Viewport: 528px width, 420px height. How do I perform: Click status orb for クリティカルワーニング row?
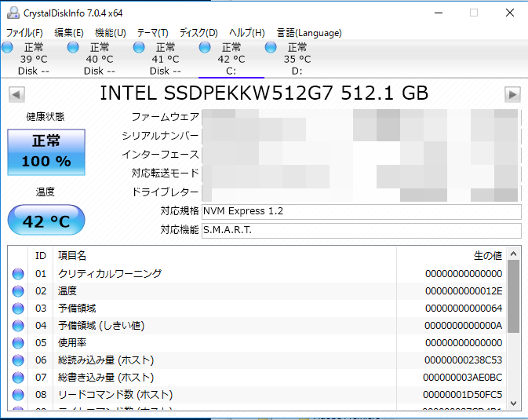[x=18, y=274]
